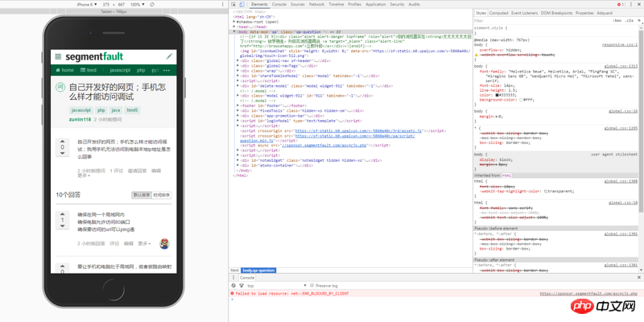This screenshot has width=644, height=322.
Task: Activate the inspect element picker icon
Action: [x=233, y=4]
